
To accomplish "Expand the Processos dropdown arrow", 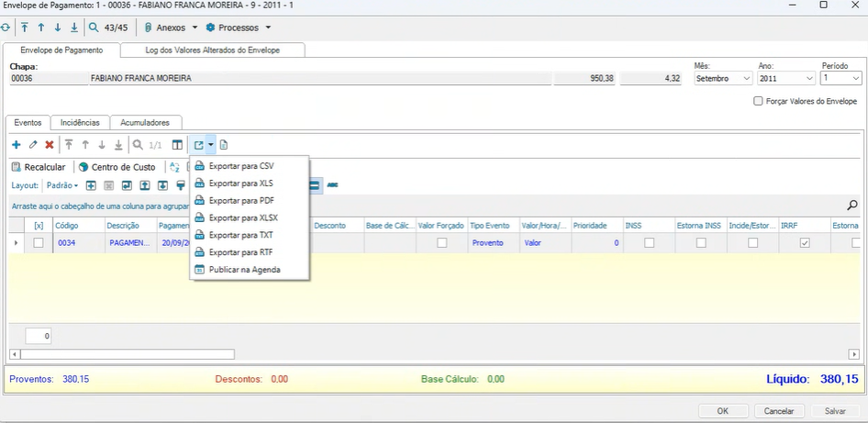I will click(268, 28).
